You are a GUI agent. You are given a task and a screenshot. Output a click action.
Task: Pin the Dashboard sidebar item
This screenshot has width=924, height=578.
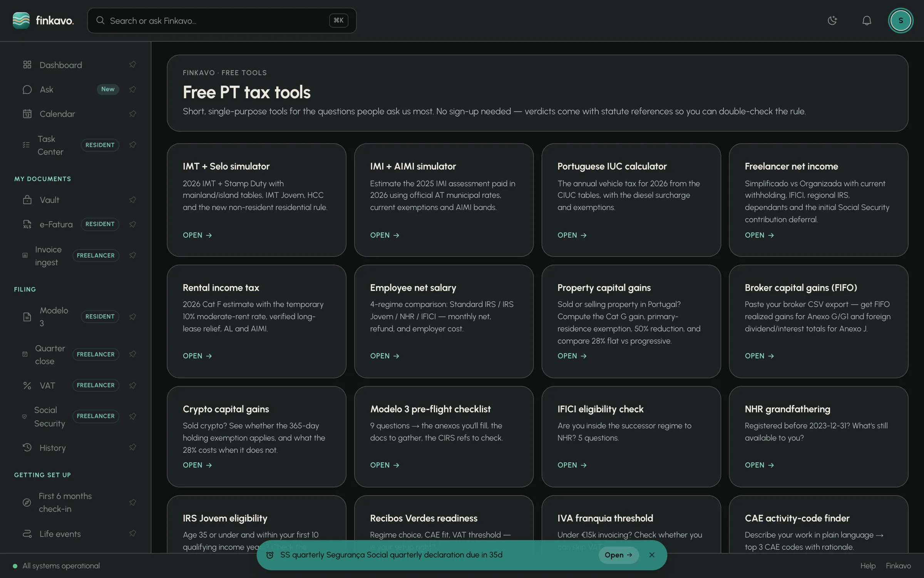tap(133, 64)
